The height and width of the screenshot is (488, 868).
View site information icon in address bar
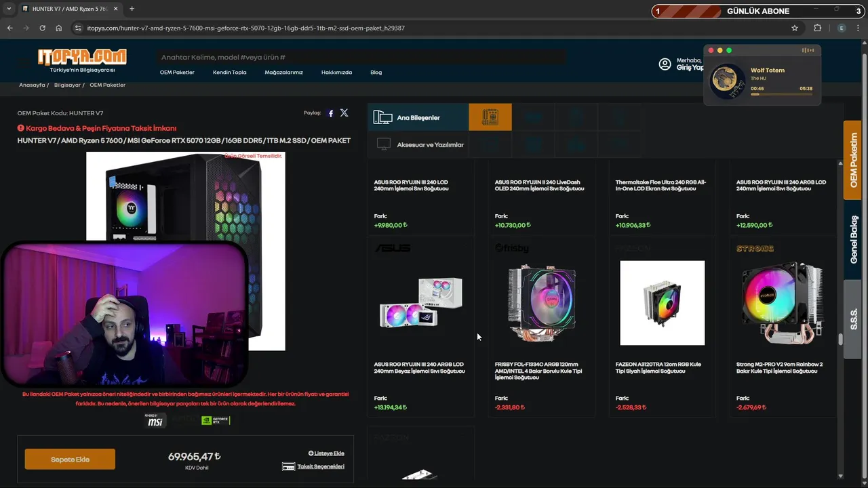pos(78,28)
